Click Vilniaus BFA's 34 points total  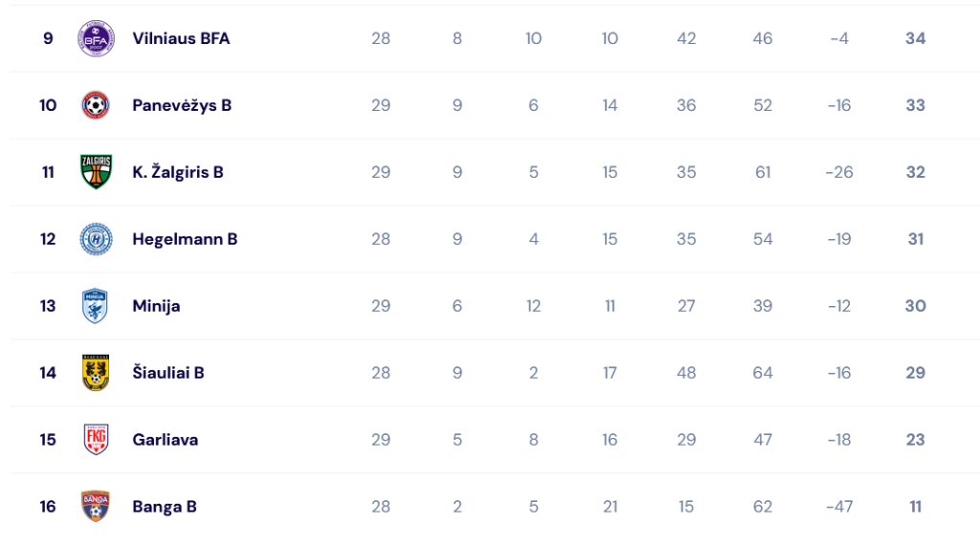tap(916, 38)
